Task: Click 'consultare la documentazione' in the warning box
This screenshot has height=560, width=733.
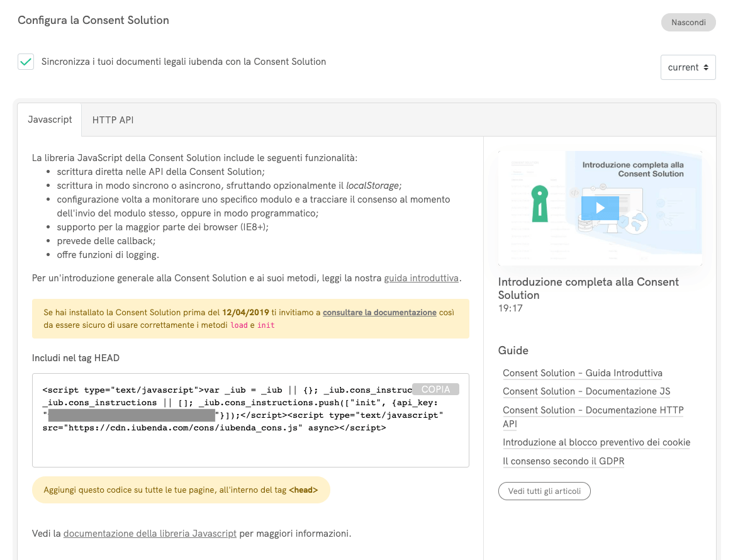Action: pos(379,313)
